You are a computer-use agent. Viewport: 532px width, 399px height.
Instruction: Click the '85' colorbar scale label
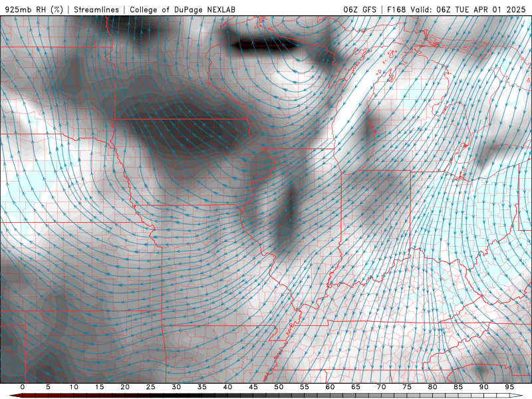(458, 387)
